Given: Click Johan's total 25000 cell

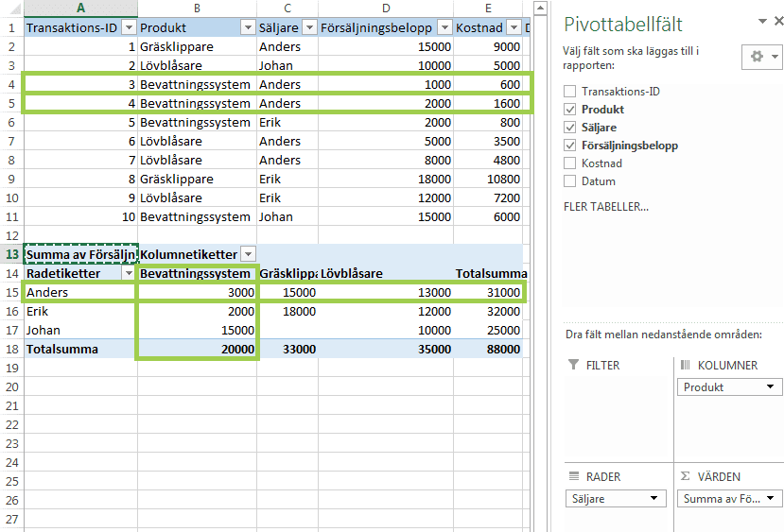Looking at the screenshot, I should tap(488, 330).
